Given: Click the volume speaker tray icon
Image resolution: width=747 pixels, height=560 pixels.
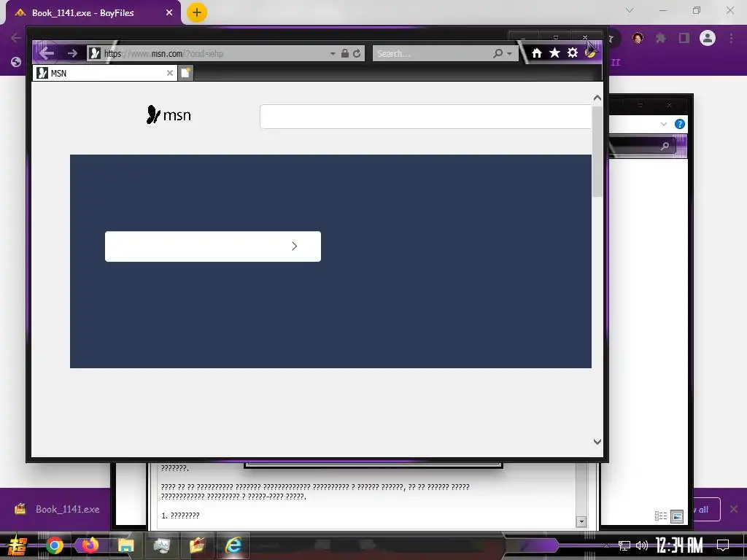Looking at the screenshot, I should [642, 545].
